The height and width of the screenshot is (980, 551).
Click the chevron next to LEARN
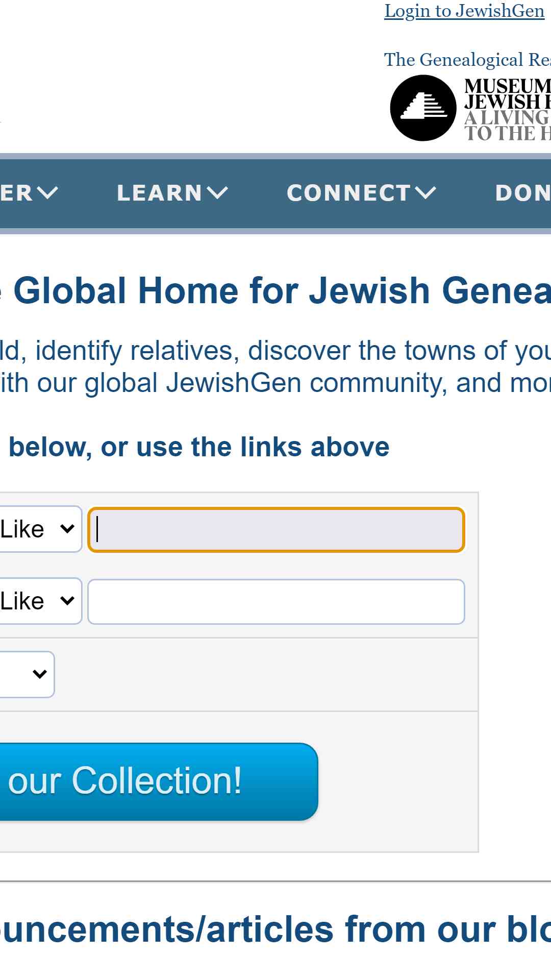tap(217, 193)
